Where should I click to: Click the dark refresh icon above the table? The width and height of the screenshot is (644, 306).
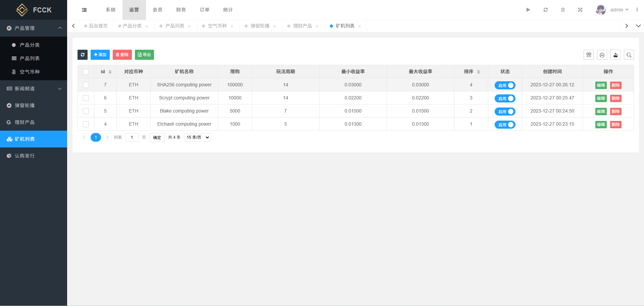tap(83, 55)
